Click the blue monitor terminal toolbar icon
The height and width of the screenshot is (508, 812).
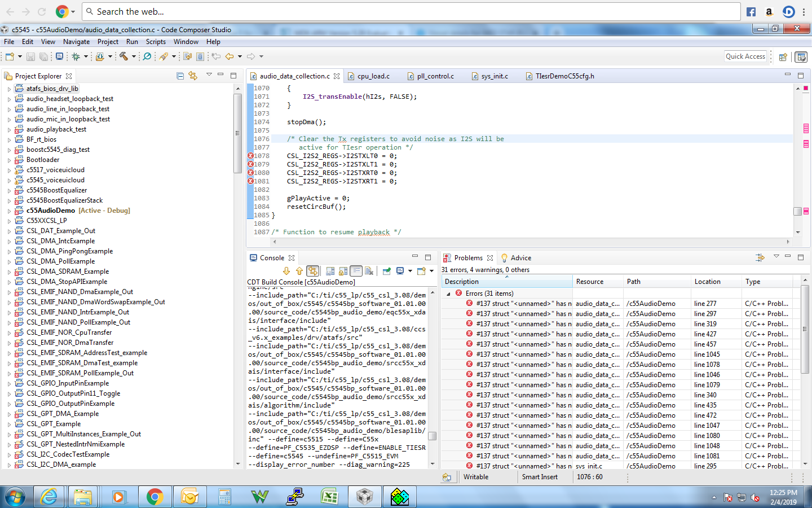pyautogui.click(x=59, y=56)
